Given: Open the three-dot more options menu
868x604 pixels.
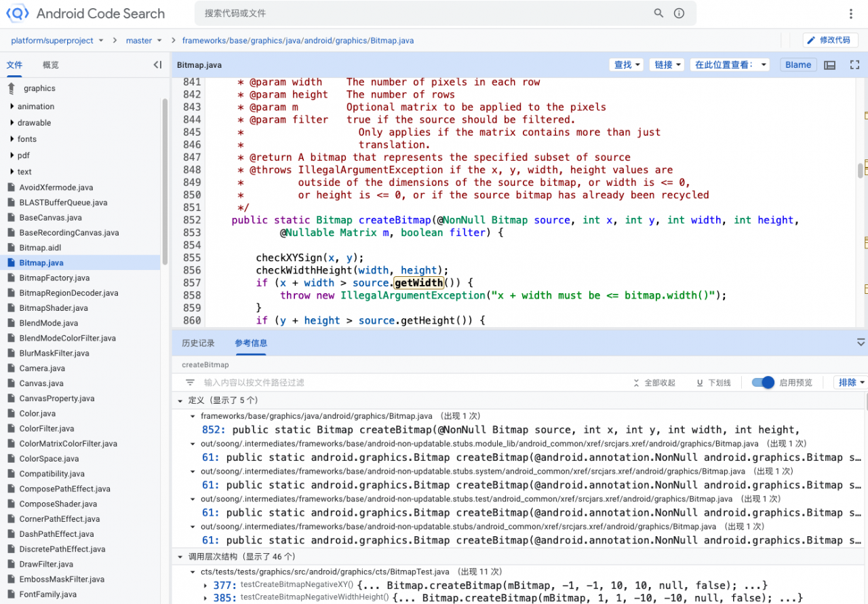Looking at the screenshot, I should (851, 14).
